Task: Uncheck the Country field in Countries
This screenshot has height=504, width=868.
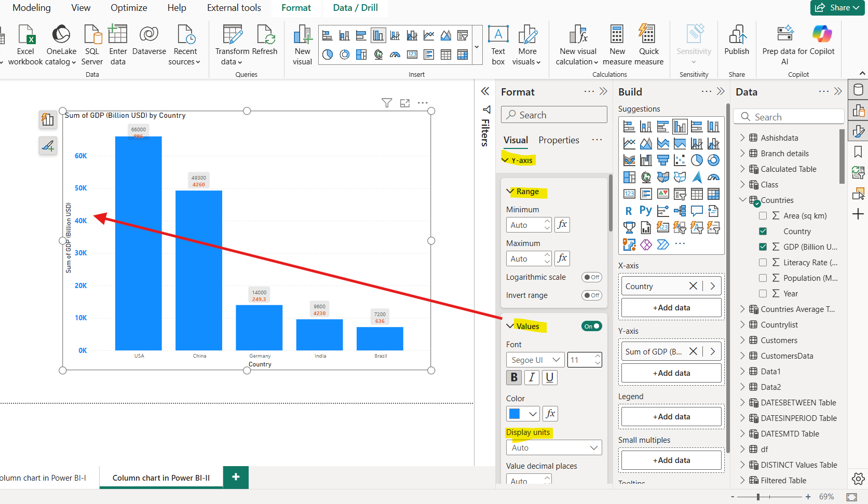Action: click(x=763, y=231)
